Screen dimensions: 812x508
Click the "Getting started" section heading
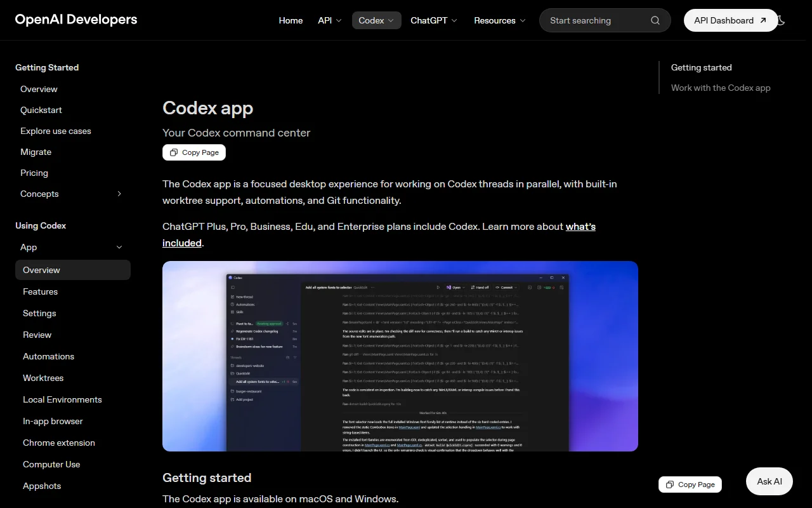(207, 478)
